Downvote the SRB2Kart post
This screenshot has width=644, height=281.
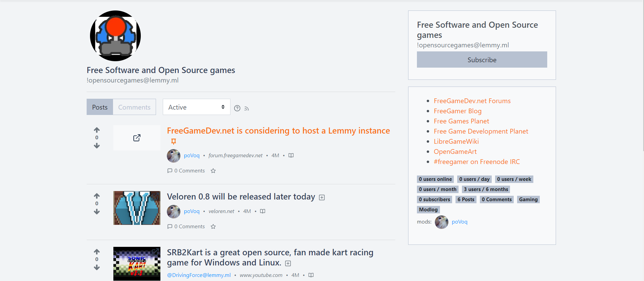point(97,267)
